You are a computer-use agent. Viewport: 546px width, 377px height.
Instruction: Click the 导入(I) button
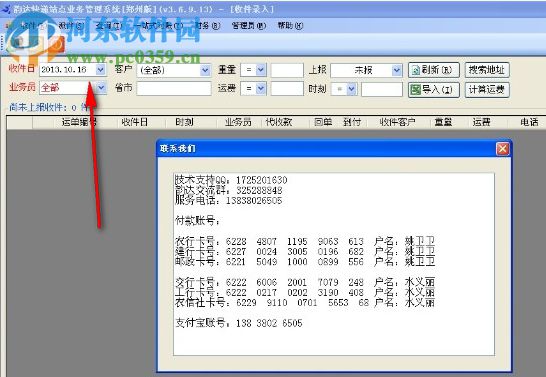(434, 89)
